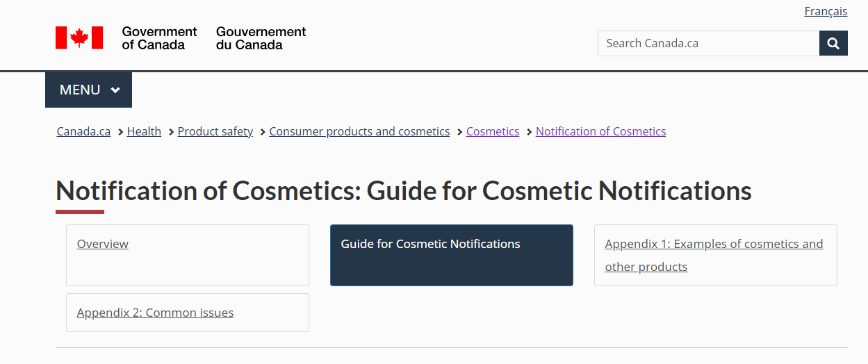This screenshot has height=364, width=868.
Task: Click the Search Canada.ca input field
Action: pos(707,43)
